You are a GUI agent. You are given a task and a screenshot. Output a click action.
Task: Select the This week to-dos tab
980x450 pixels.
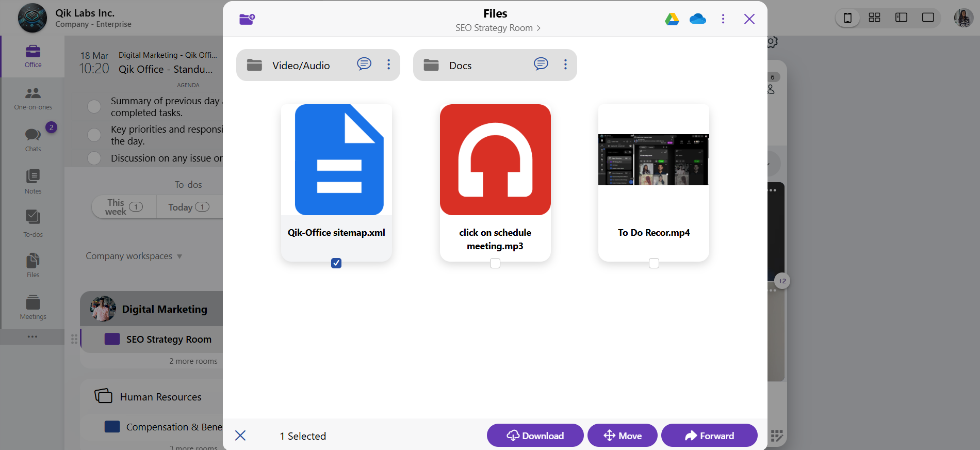[x=124, y=207]
